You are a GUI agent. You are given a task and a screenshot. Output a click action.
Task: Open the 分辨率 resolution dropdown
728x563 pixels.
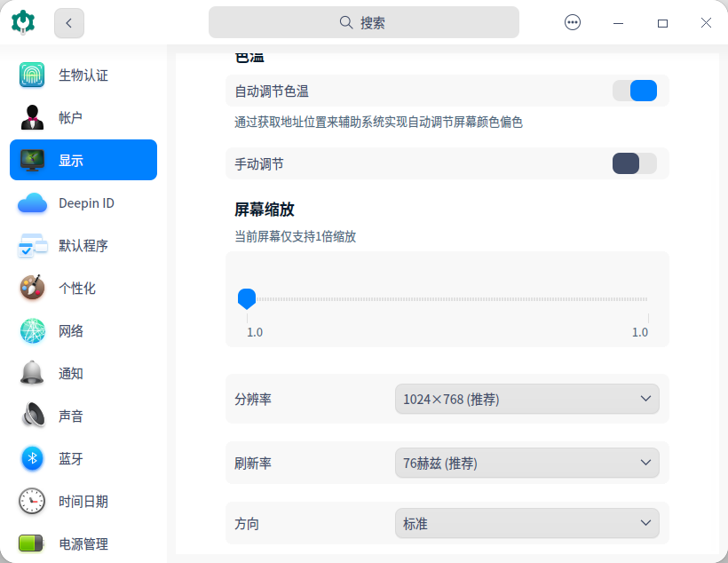click(526, 399)
